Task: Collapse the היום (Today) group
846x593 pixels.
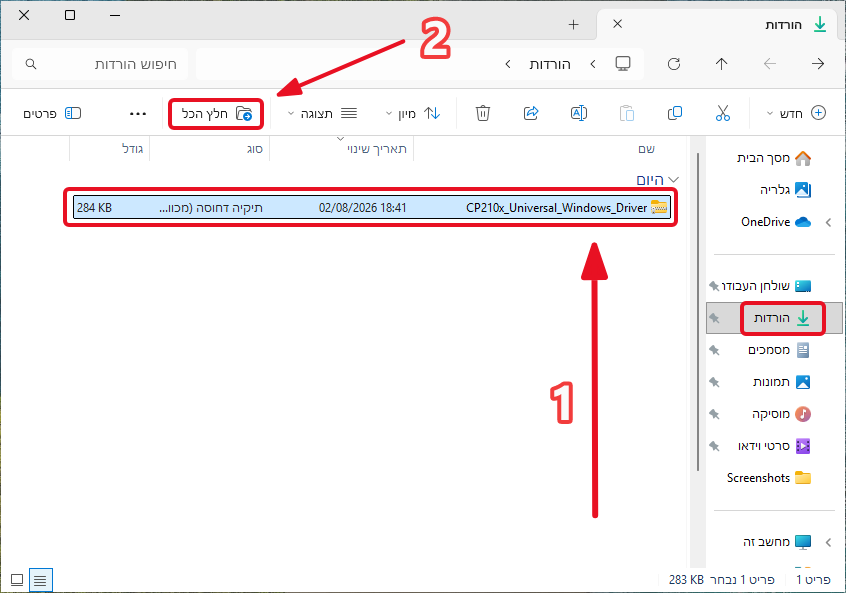Action: [673, 180]
